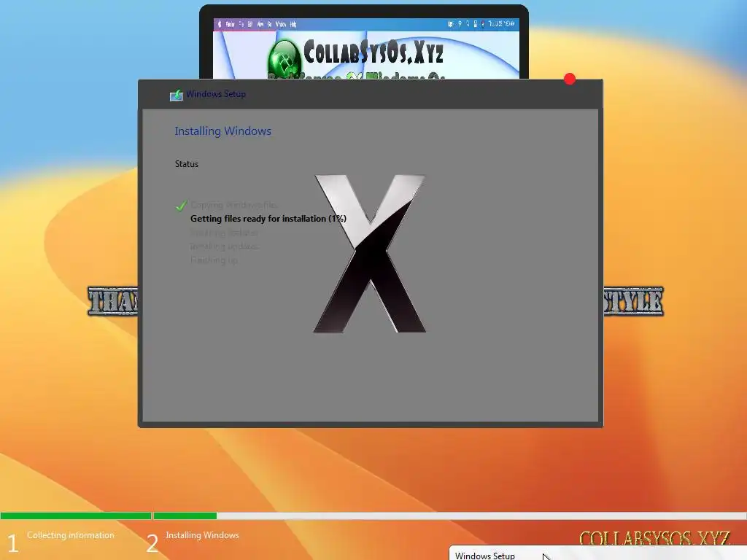
Task: Click the "Installing Windows" heading in the dialog
Action: click(222, 131)
